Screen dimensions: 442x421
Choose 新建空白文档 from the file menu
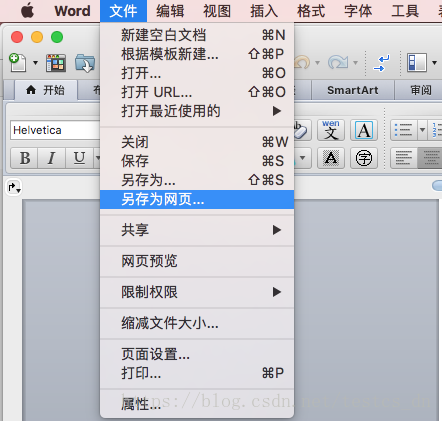tap(197, 35)
